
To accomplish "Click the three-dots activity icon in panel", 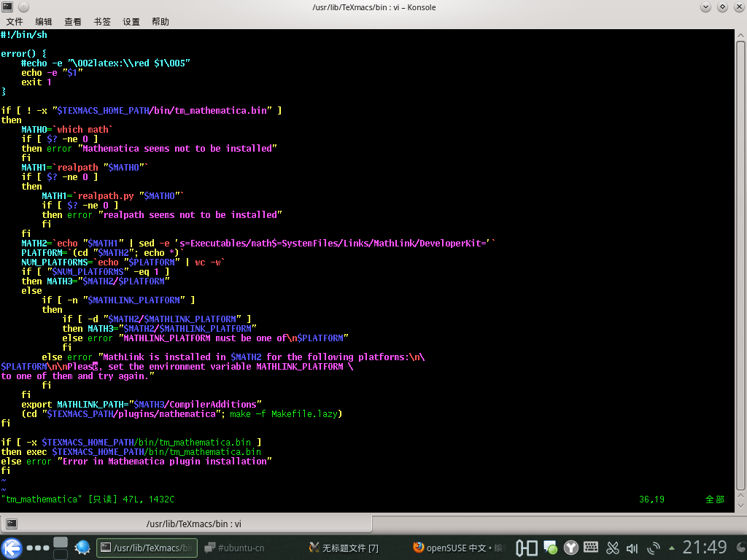I will (38, 548).
